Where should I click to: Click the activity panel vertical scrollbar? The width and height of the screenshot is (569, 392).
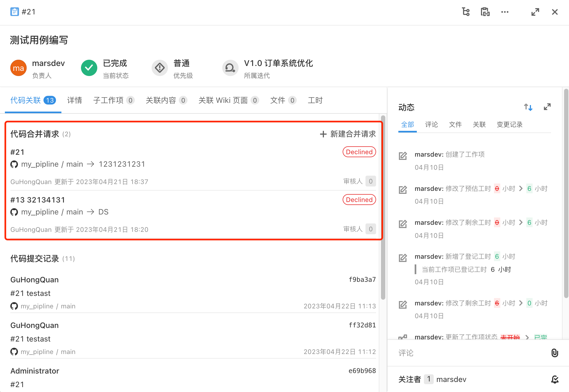566,193
